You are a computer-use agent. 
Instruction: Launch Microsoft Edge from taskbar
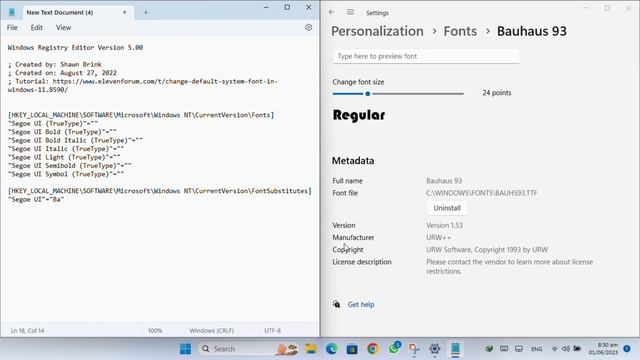(331, 349)
